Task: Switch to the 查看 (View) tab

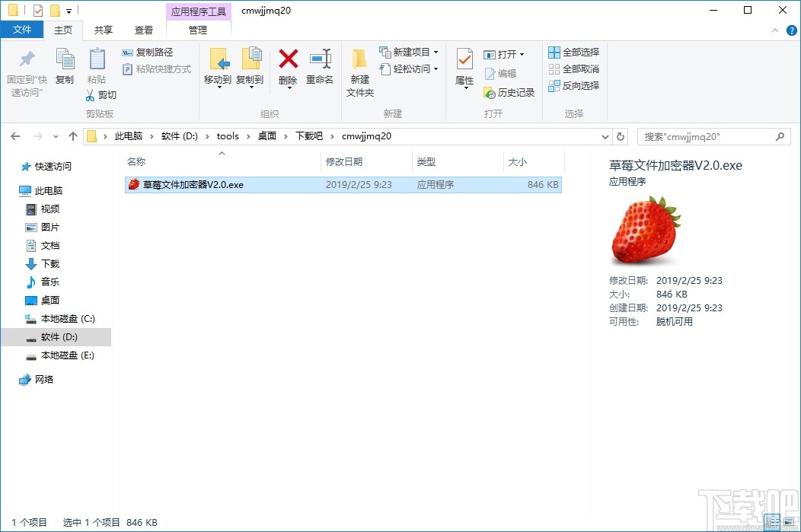Action: click(144, 30)
